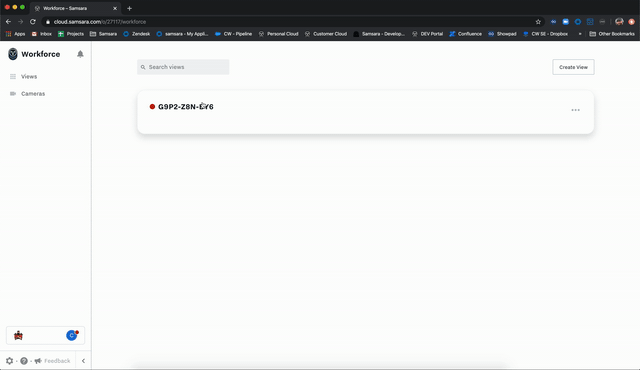Open CW SE - Dropbox bookmark
The image size is (640, 370).
(545, 34)
